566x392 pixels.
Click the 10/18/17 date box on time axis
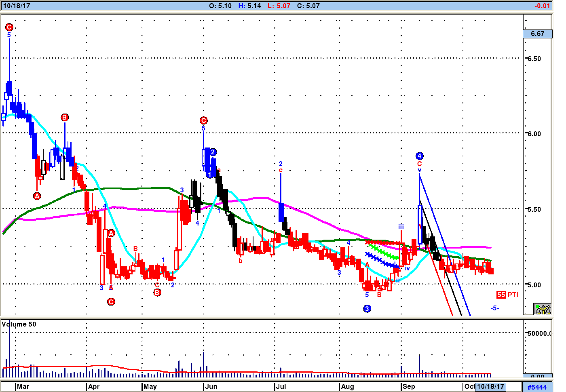[490, 386]
